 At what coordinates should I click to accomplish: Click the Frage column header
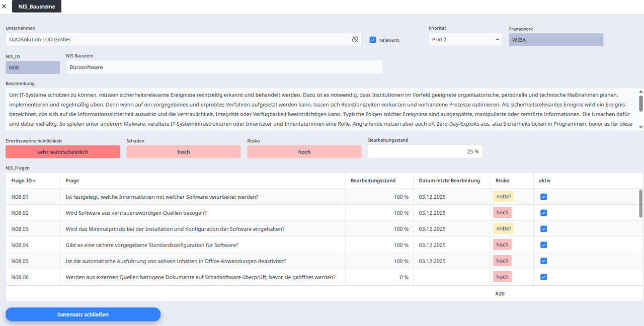(x=203, y=181)
